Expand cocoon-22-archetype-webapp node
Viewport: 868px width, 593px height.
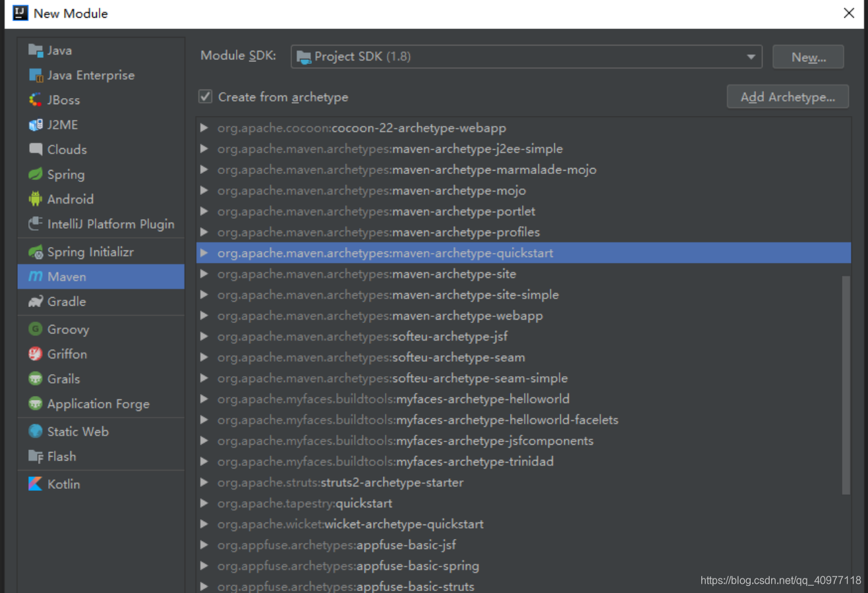point(204,128)
